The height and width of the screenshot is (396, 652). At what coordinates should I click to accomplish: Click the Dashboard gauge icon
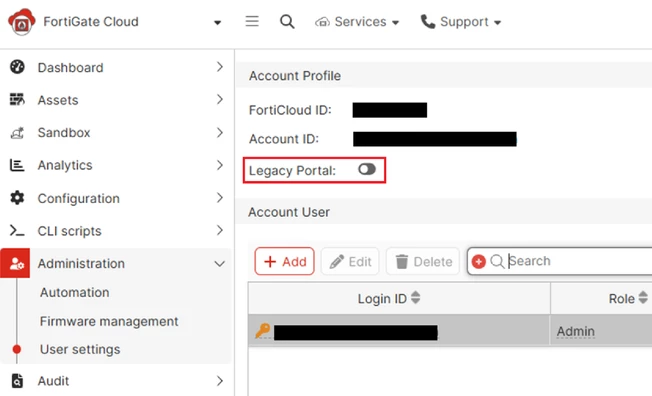click(17, 67)
